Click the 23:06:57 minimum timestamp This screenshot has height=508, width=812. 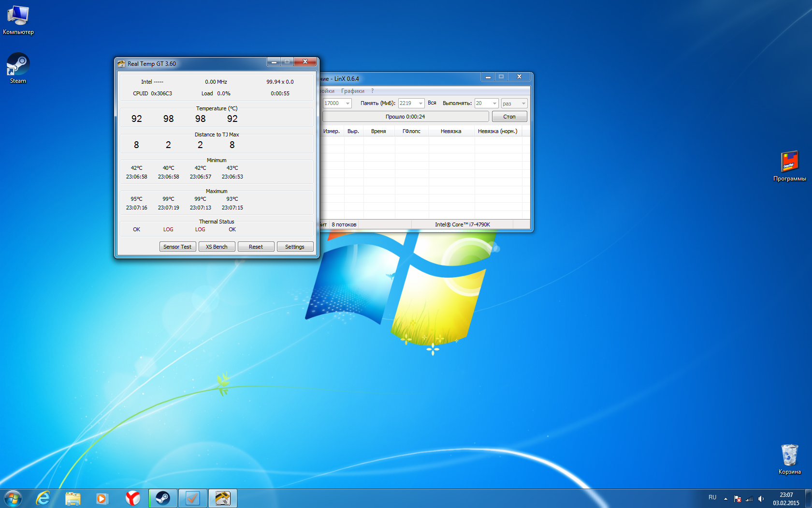point(200,177)
